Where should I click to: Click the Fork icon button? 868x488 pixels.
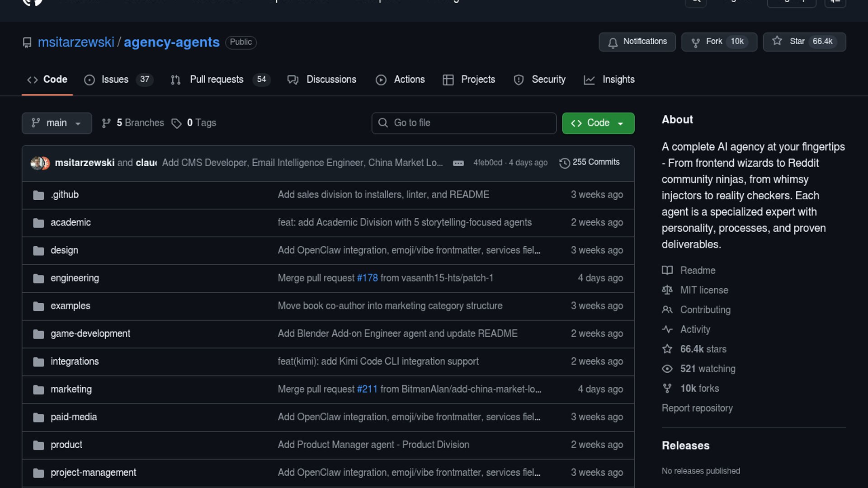tap(695, 42)
